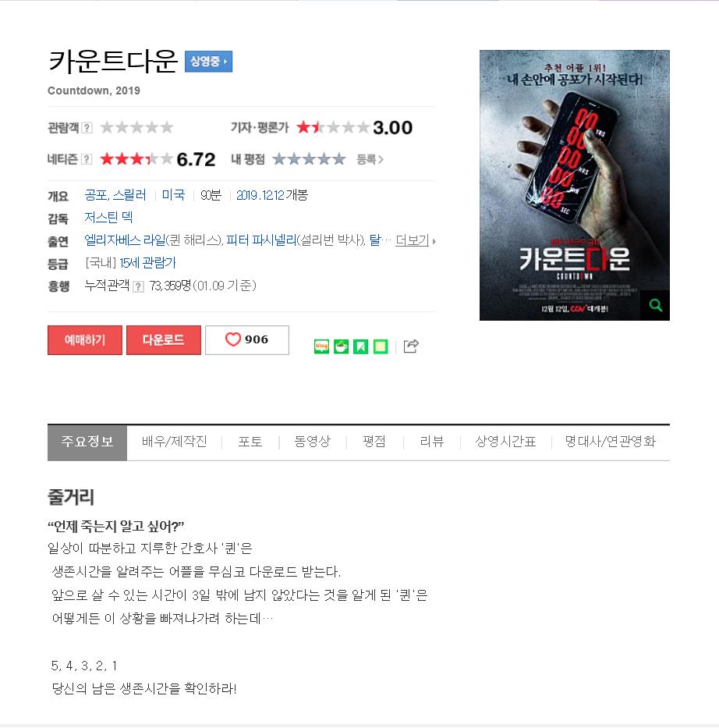Open the 상영중 showing status badge
Screen dimensions: 719x728
point(208,62)
